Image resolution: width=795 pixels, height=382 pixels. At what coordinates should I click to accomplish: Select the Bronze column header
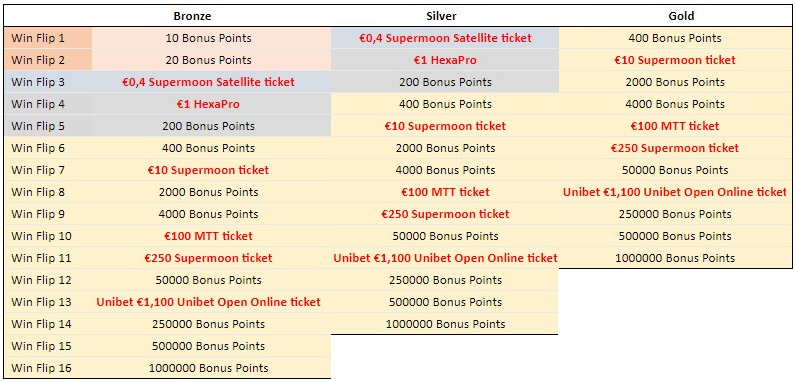tap(192, 16)
